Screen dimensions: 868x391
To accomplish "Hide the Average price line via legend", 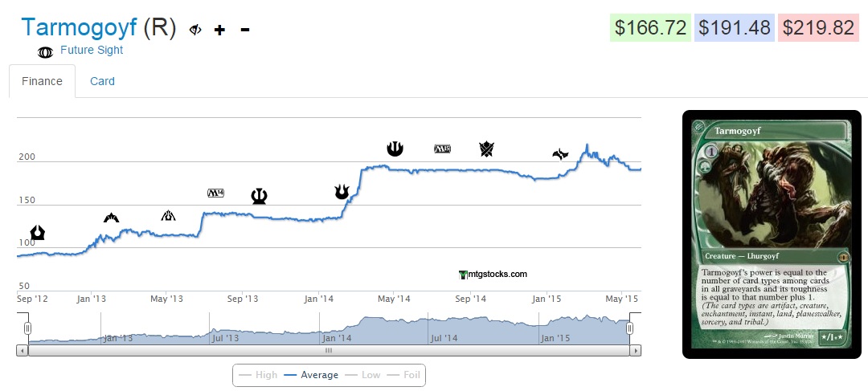I will (x=310, y=375).
